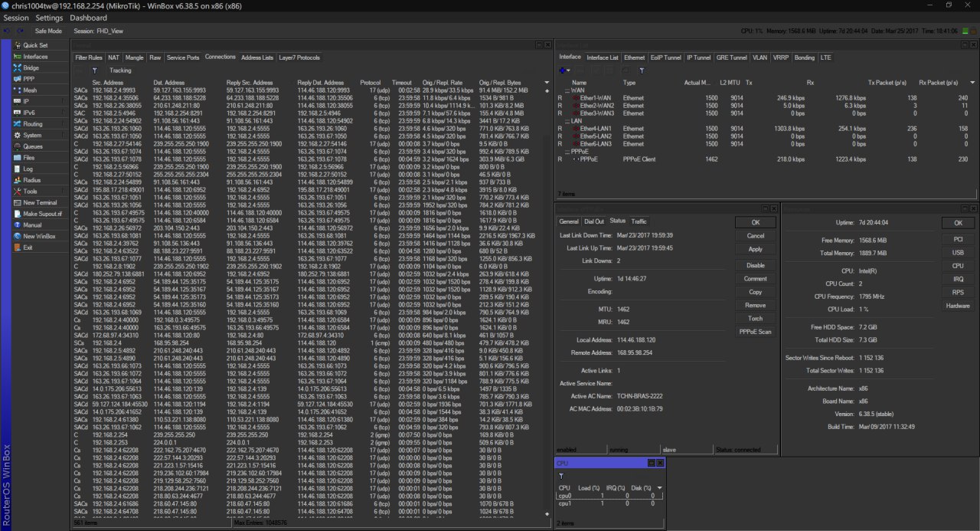
Task: Open column chooser dropdown in Interface List
Action: click(972, 82)
